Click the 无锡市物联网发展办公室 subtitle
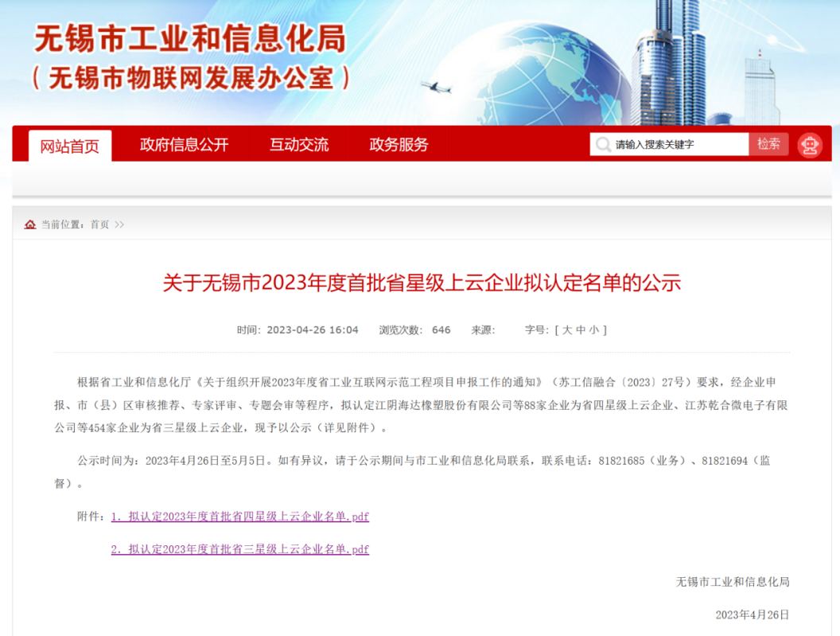 [191, 78]
